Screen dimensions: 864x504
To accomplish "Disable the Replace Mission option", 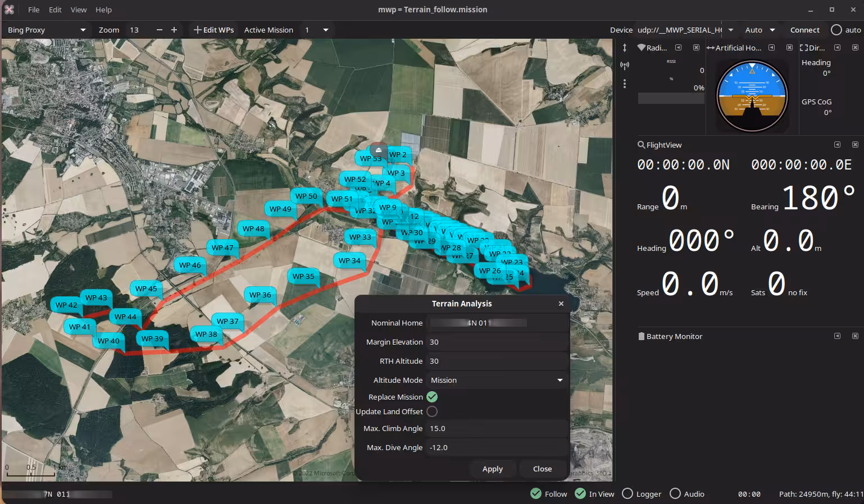I will coord(432,397).
